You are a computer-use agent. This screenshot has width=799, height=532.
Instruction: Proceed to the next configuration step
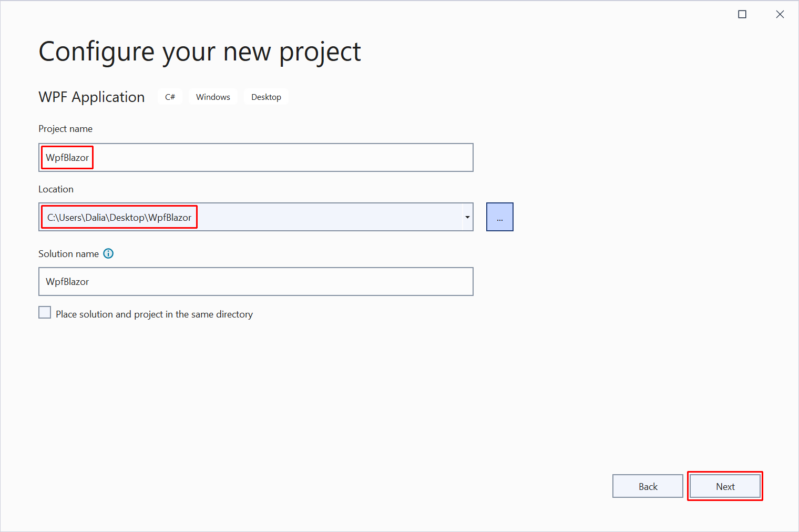pos(725,486)
